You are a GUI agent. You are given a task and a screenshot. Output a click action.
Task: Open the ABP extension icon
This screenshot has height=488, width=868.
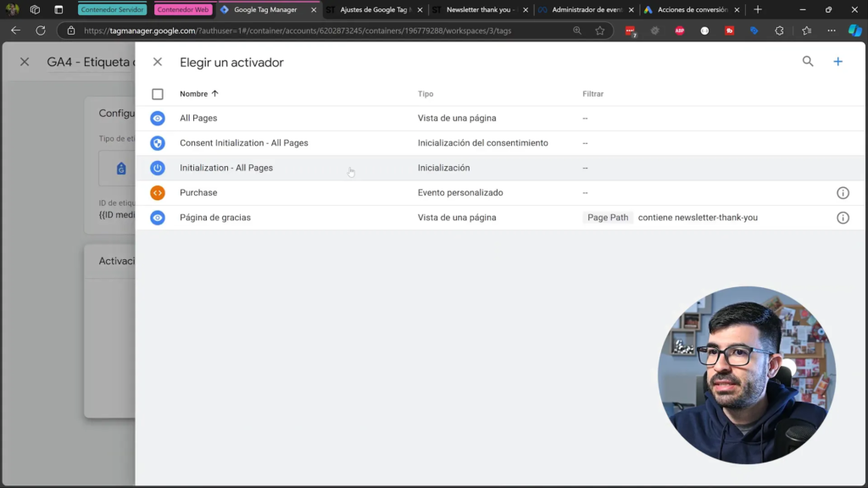(679, 31)
